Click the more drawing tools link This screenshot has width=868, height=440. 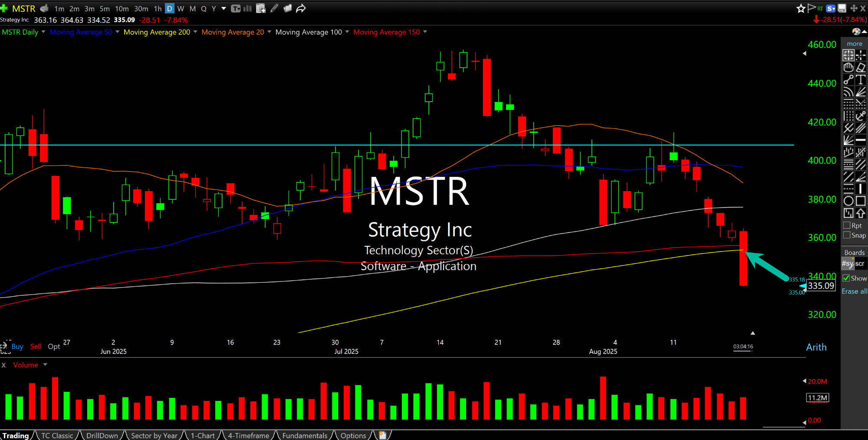tap(855, 43)
